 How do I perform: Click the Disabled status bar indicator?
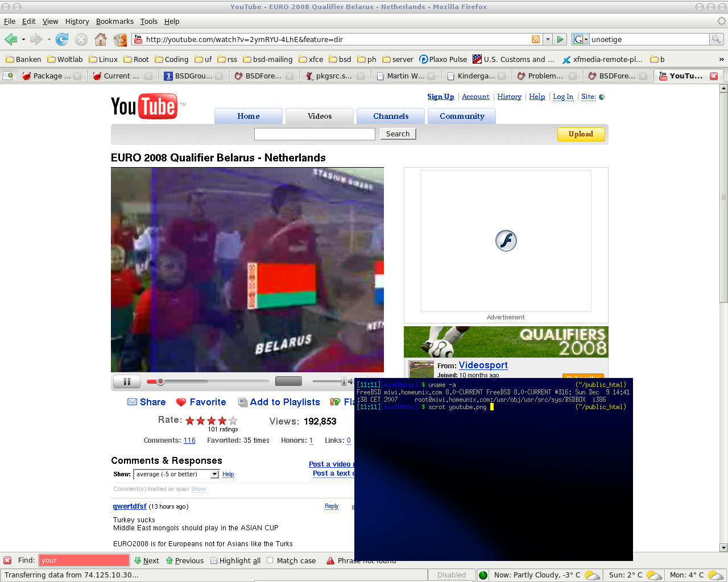[x=452, y=575]
